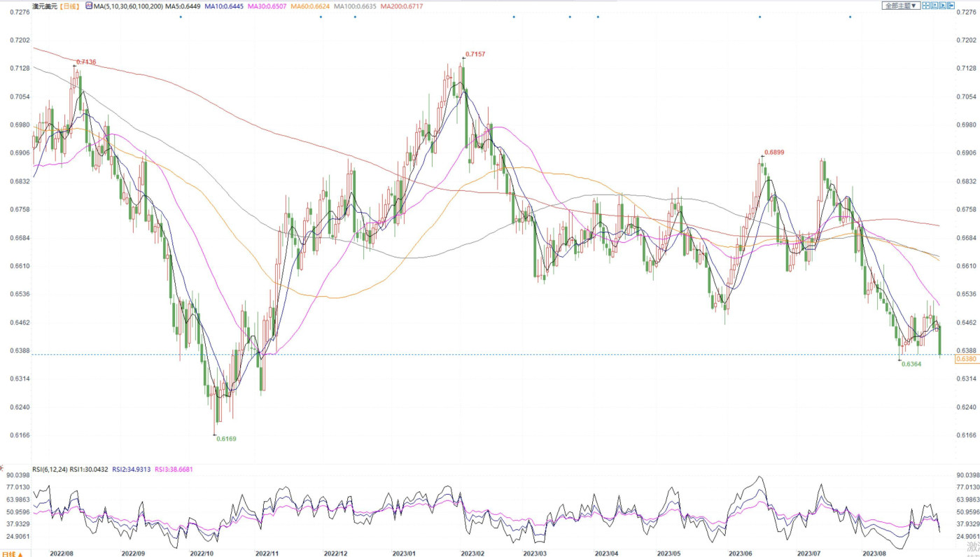Click the 0.6364 low price marker
The width and height of the screenshot is (980, 557).
pyautogui.click(x=911, y=364)
